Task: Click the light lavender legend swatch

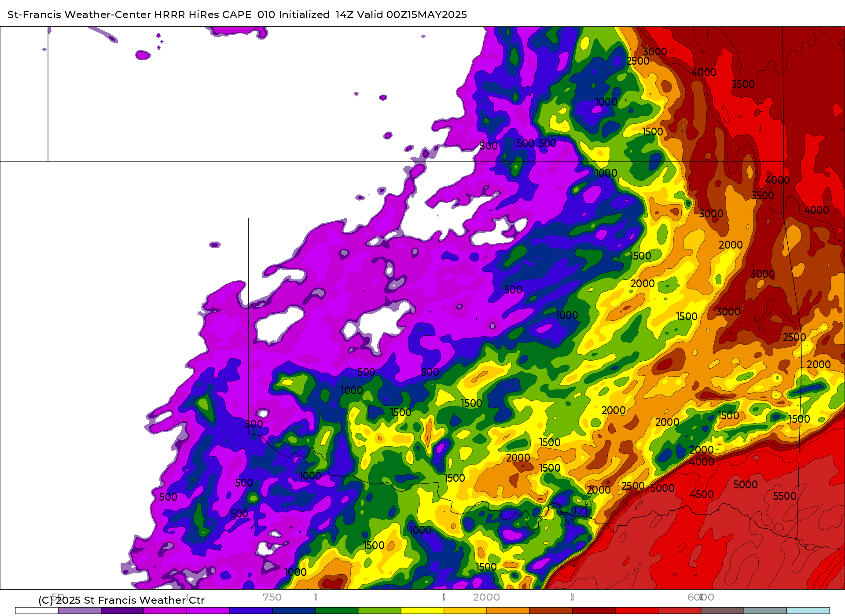Action: (80, 611)
